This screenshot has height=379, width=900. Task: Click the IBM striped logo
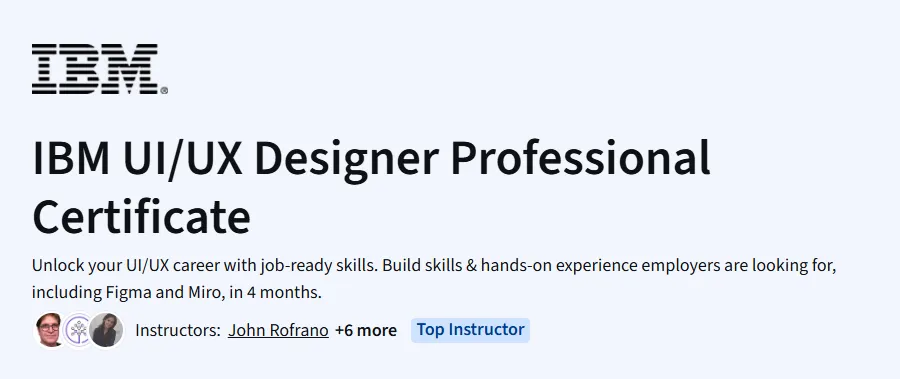(x=95, y=68)
